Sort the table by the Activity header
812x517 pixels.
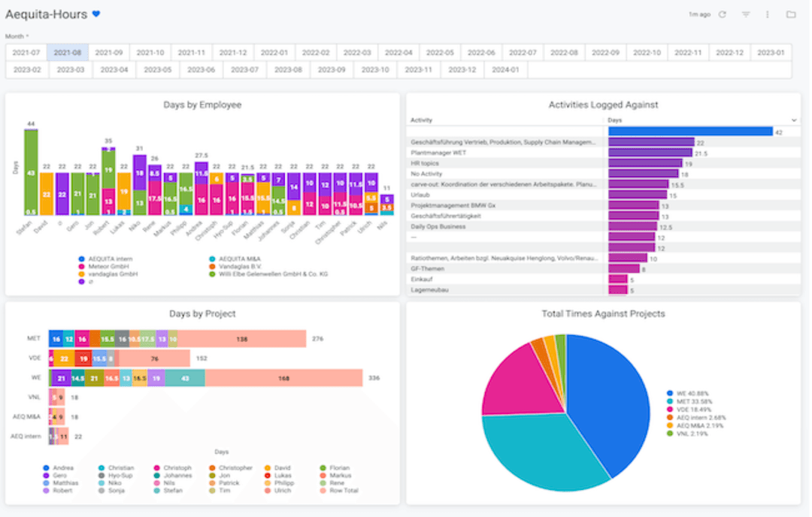tap(421, 120)
